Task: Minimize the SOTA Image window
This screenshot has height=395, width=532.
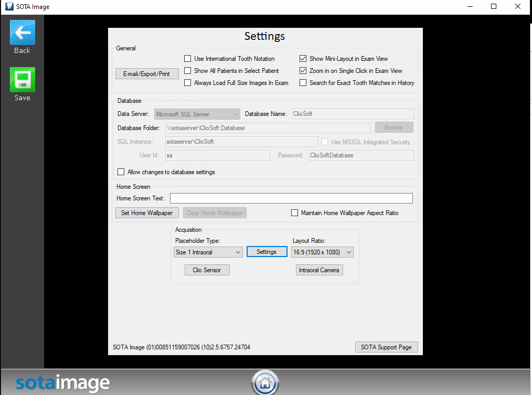Action: click(x=470, y=6)
